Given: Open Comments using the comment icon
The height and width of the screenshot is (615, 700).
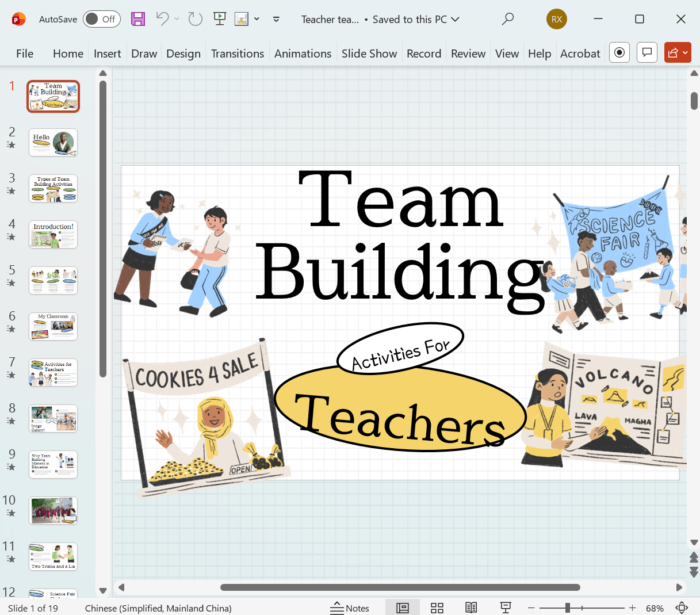Looking at the screenshot, I should click(x=647, y=52).
